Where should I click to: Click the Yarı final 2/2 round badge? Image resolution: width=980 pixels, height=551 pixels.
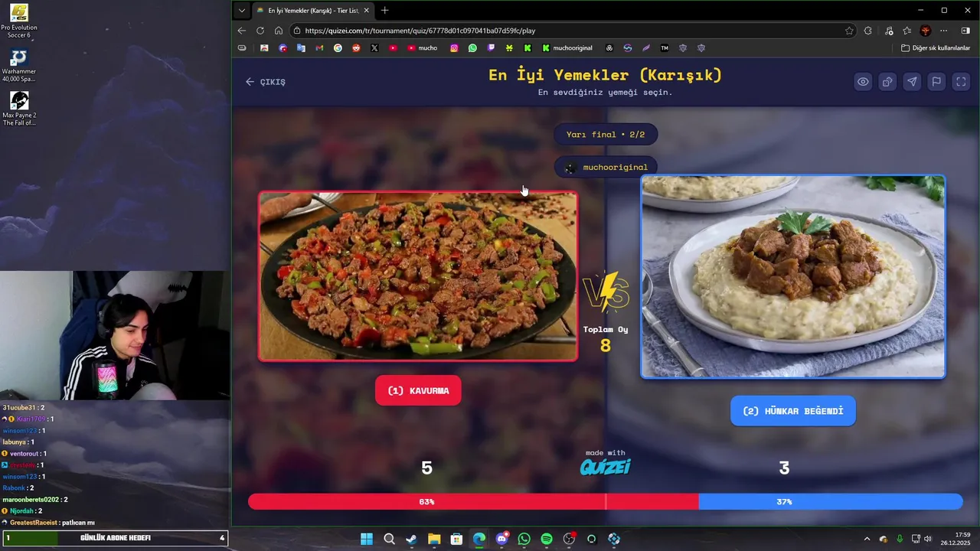(x=606, y=135)
